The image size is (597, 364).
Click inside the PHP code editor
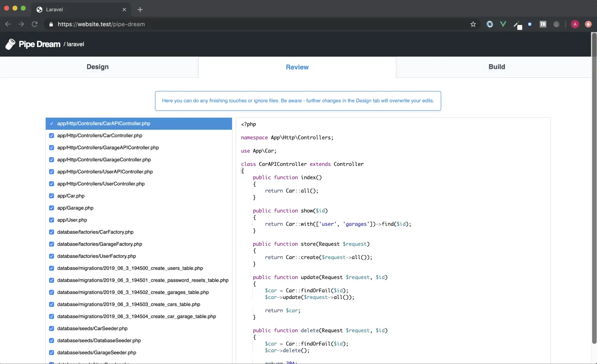pyautogui.click(x=393, y=241)
